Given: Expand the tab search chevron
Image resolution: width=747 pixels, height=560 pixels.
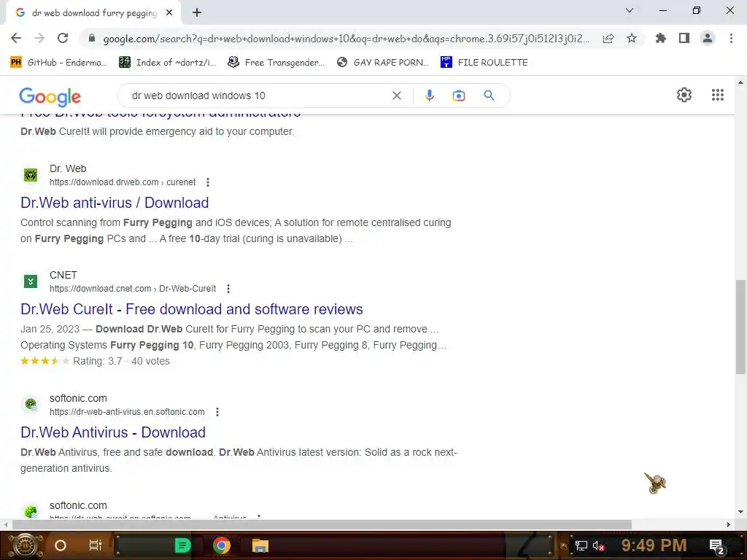Looking at the screenshot, I should click(x=630, y=10).
